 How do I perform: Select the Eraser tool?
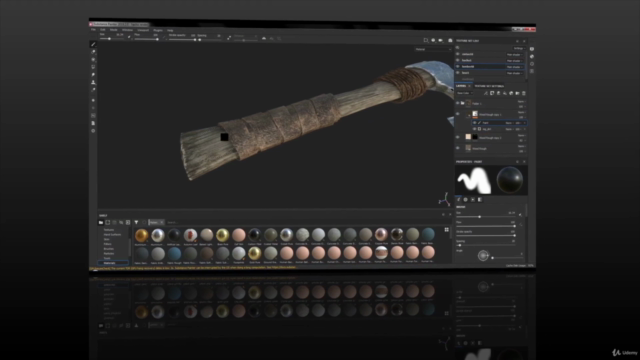(93, 52)
